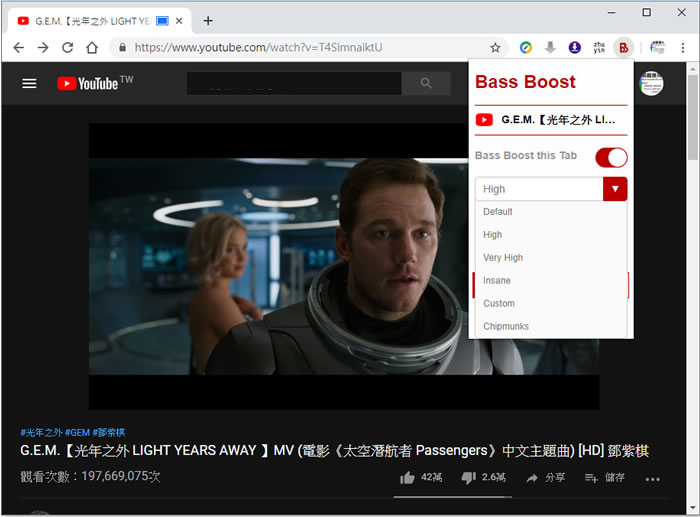Click the address bar URL
Image resolution: width=700 pixels, height=517 pixels.
(x=258, y=47)
